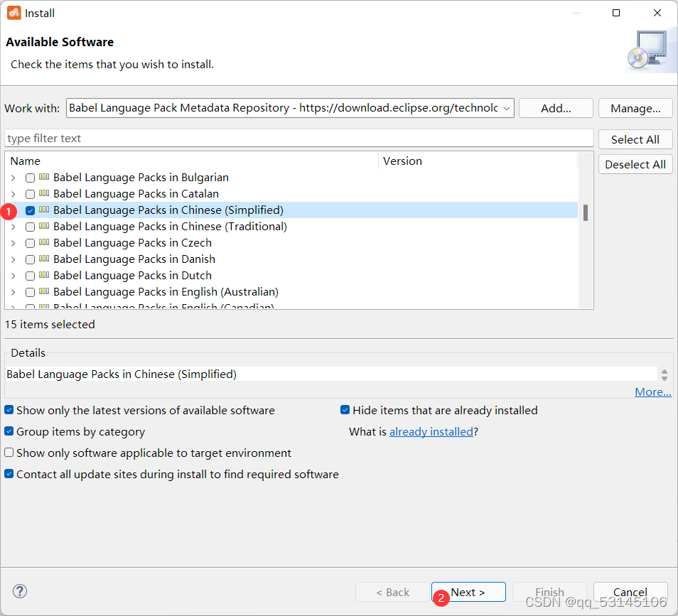This screenshot has height=616, width=678.
Task: Click the Eclipse Install window title icon
Action: (14, 13)
